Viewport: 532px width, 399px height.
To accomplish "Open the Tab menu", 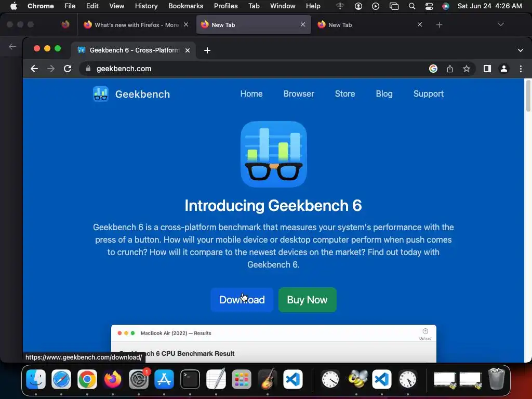I will pos(254,6).
